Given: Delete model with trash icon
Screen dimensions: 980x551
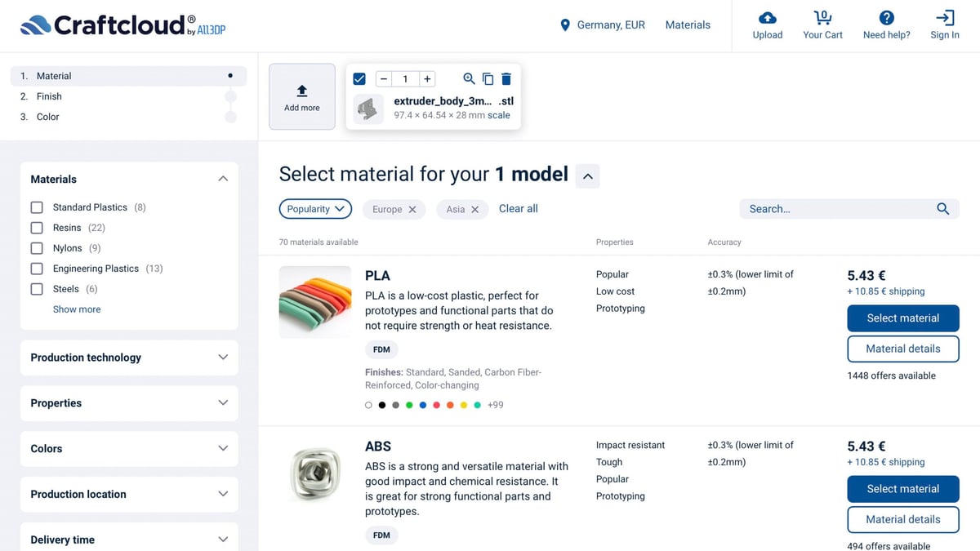Looking at the screenshot, I should click(506, 78).
